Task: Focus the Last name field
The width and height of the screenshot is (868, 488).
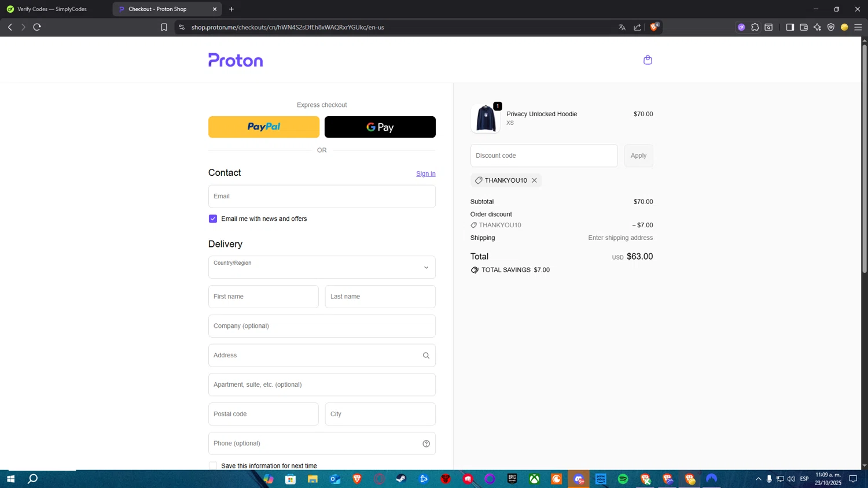Action: click(380, 297)
